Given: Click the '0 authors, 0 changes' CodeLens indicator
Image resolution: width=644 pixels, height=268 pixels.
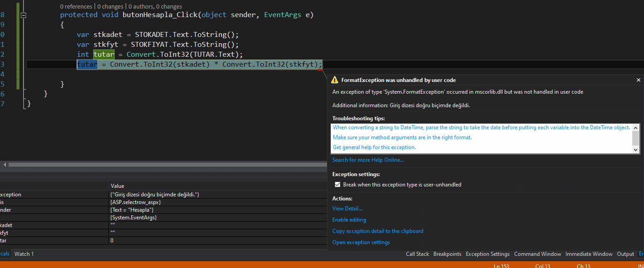Looking at the screenshot, I should (x=155, y=7).
